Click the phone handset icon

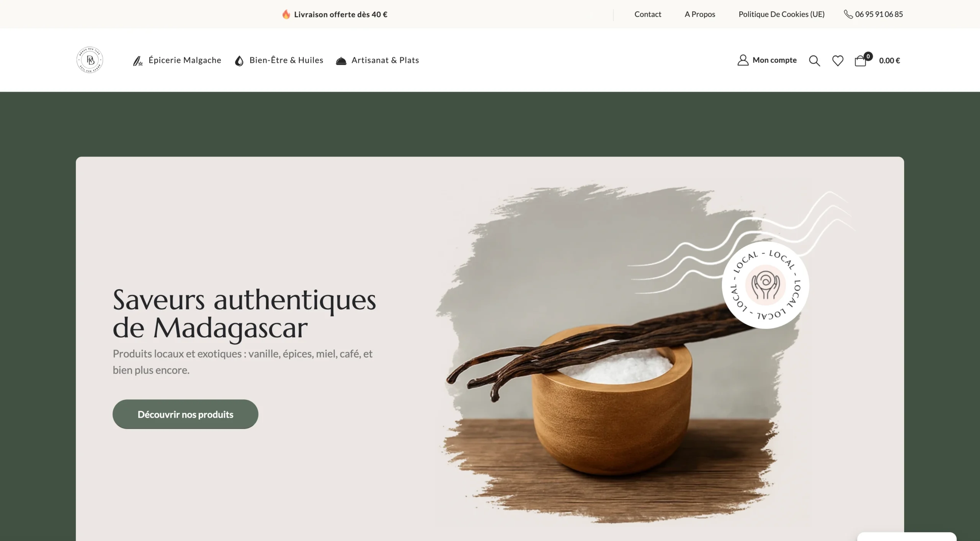click(848, 14)
